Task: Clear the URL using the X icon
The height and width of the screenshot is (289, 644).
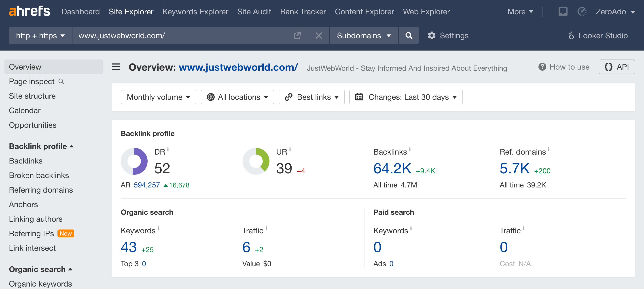Action: [x=318, y=36]
